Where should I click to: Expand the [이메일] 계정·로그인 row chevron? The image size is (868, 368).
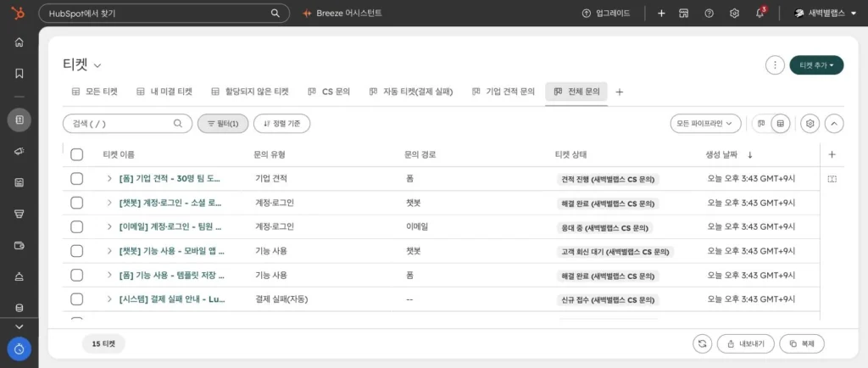point(109,227)
